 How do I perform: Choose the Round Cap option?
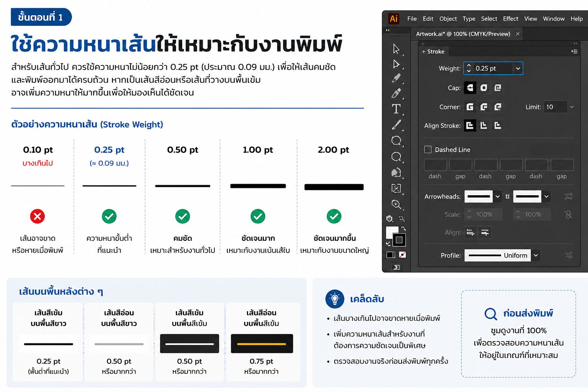[x=484, y=88]
